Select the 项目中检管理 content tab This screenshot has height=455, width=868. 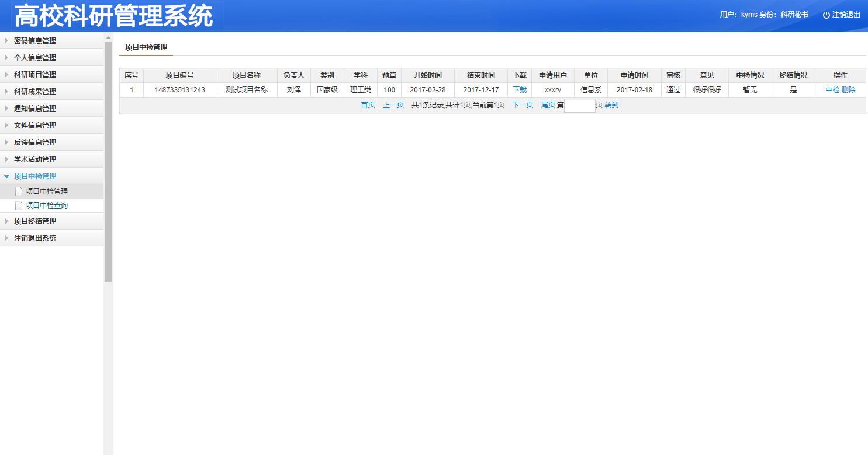pyautogui.click(x=146, y=47)
